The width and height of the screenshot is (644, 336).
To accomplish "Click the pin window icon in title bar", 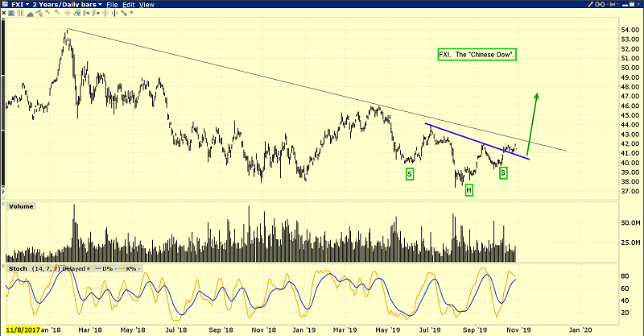I will (x=610, y=4).
